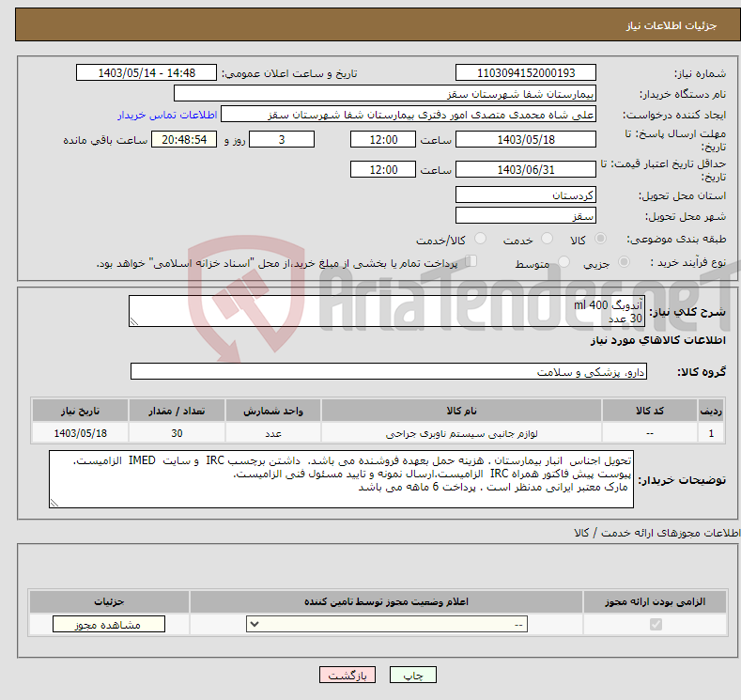The image size is (741, 700).
Task: Click the response deadline date 1403/05/18 field
Action: coord(526,139)
